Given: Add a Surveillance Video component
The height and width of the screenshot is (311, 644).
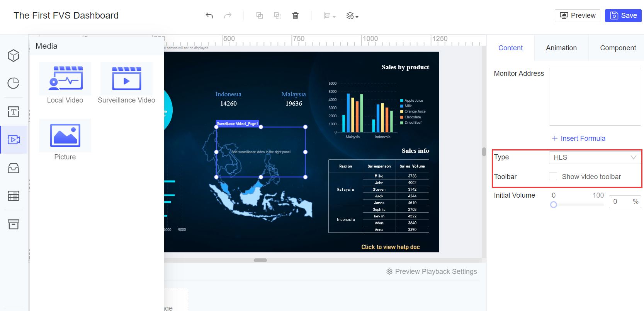Looking at the screenshot, I should coord(126,83).
